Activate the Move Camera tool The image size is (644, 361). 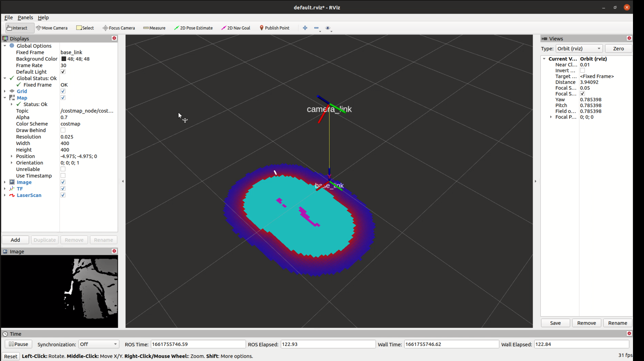point(51,28)
